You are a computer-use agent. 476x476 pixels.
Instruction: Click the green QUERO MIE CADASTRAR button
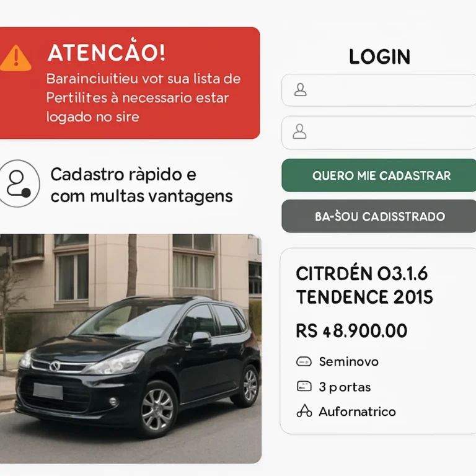pos(379,175)
